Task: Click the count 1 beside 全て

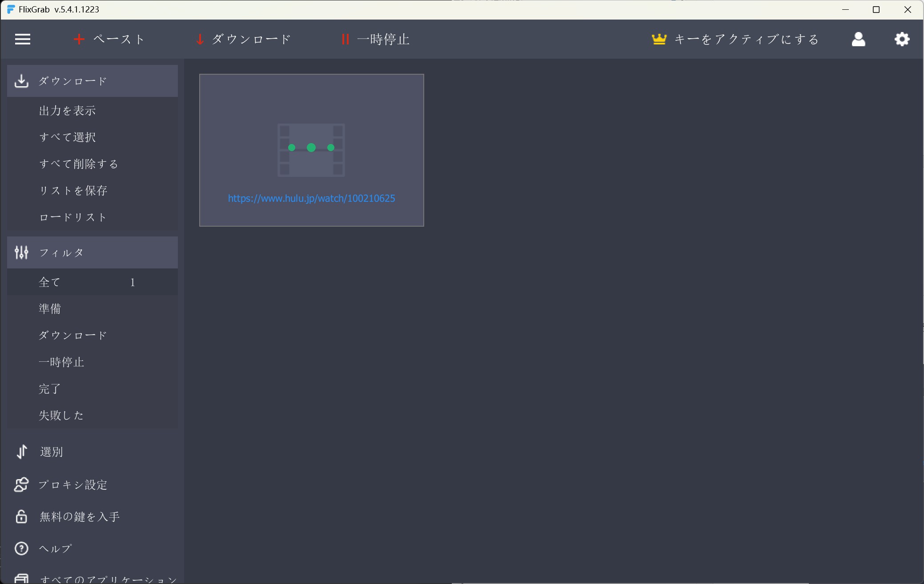Action: pos(133,282)
